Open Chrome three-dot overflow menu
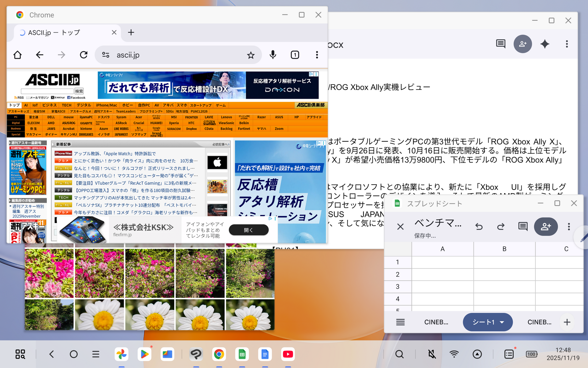Image resolution: width=588 pixels, height=368 pixels. (x=317, y=55)
